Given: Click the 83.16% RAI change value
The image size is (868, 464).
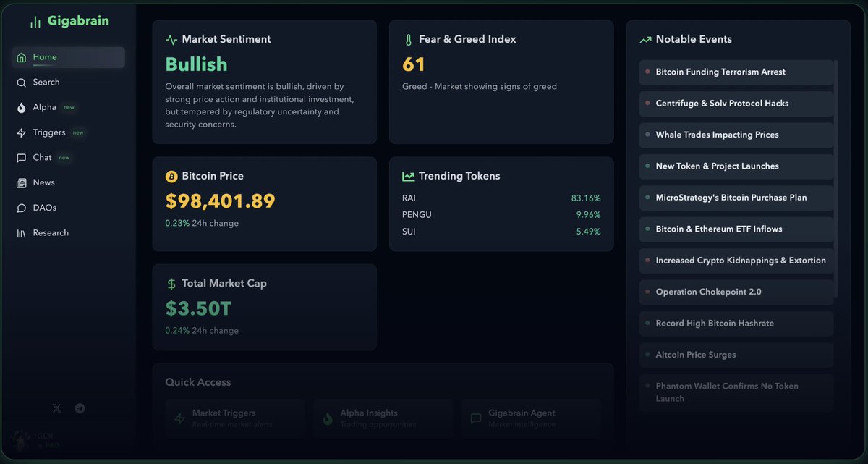Looking at the screenshot, I should click(x=586, y=198).
